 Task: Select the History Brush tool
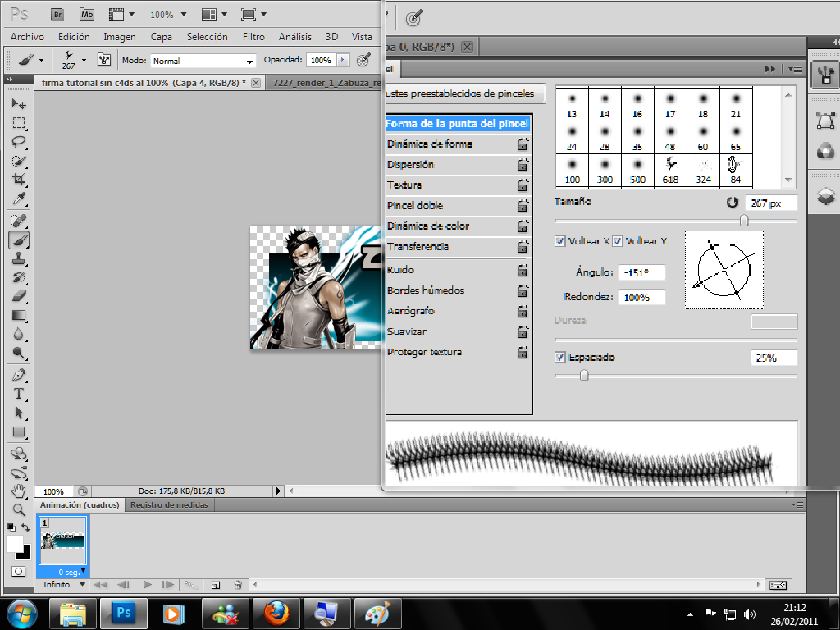19,277
